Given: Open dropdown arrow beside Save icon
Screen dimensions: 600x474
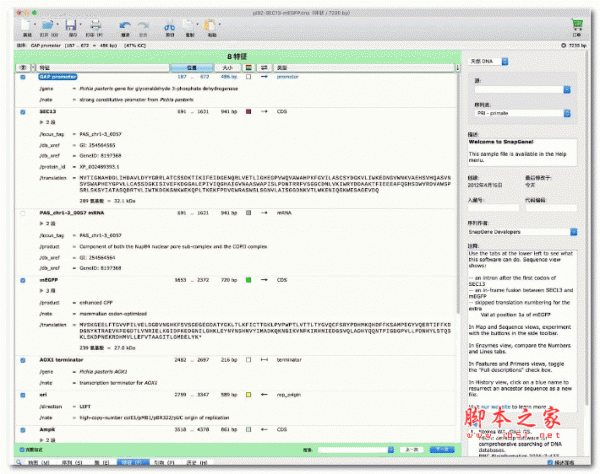Looking at the screenshot, I should (80, 24).
